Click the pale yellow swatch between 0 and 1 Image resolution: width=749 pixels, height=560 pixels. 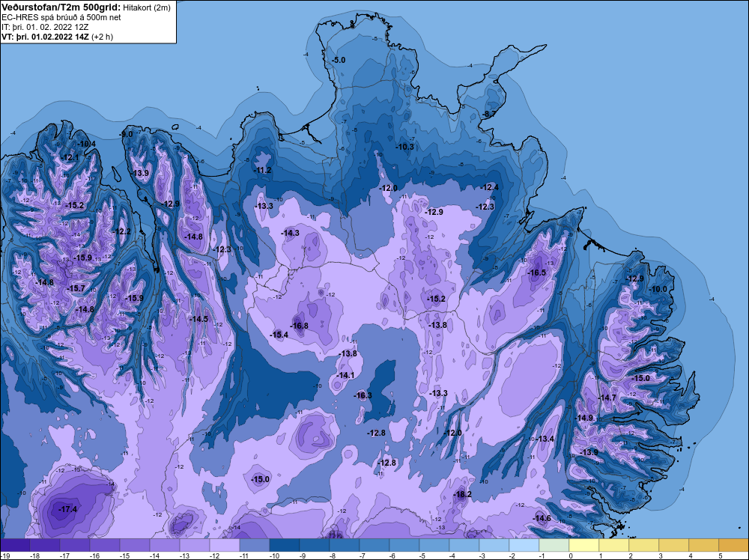584,545
